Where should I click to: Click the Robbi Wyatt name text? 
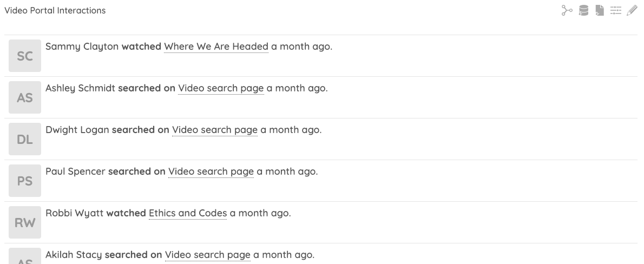click(74, 213)
